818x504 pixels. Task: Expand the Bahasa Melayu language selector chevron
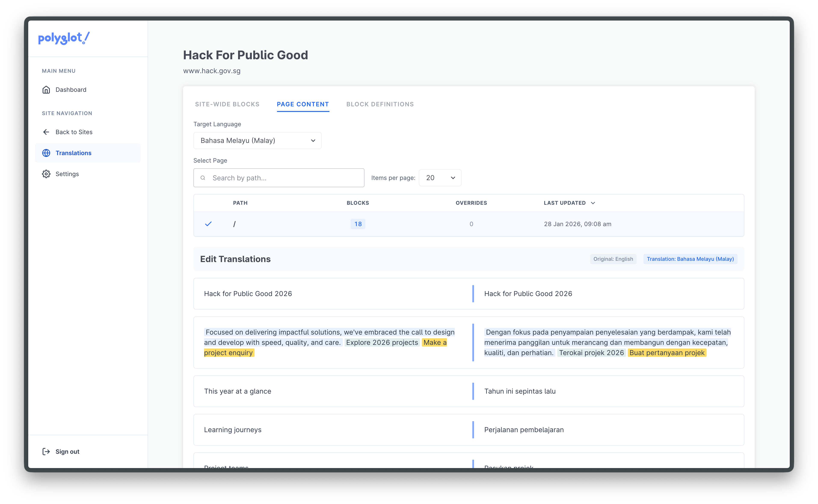[313, 140]
